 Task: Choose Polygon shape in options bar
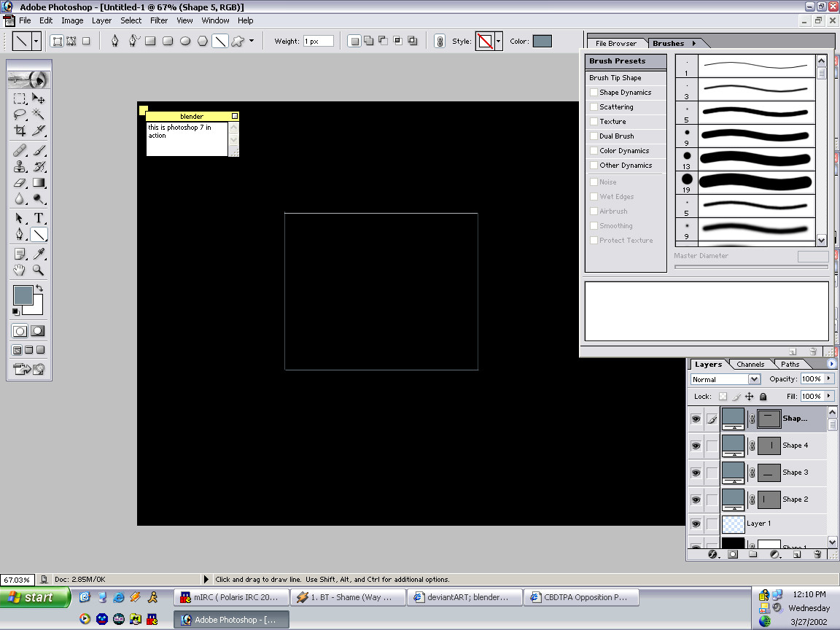coord(203,42)
